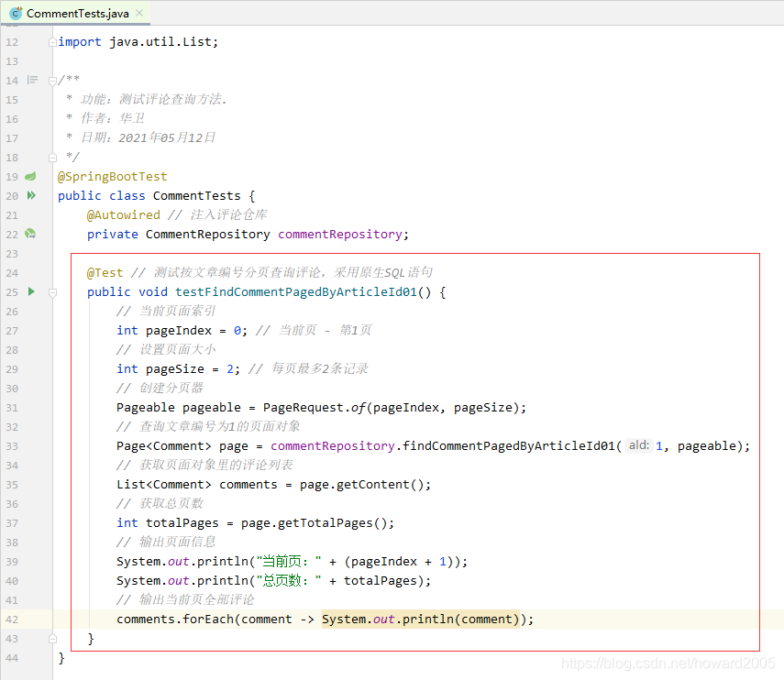The image size is (784, 680).
Task: Click the aId parameter hint on line 33
Action: tap(638, 445)
